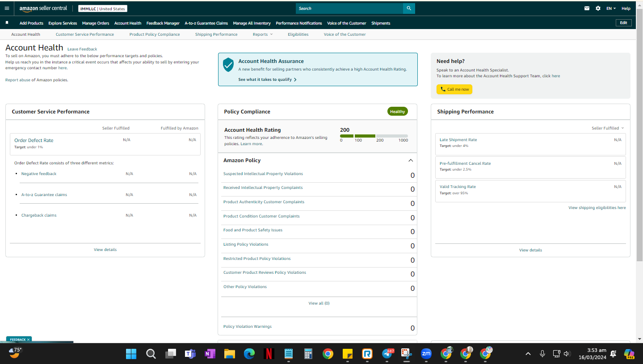Collapse the Amazon Policy section
The width and height of the screenshot is (643, 364).
tap(411, 160)
